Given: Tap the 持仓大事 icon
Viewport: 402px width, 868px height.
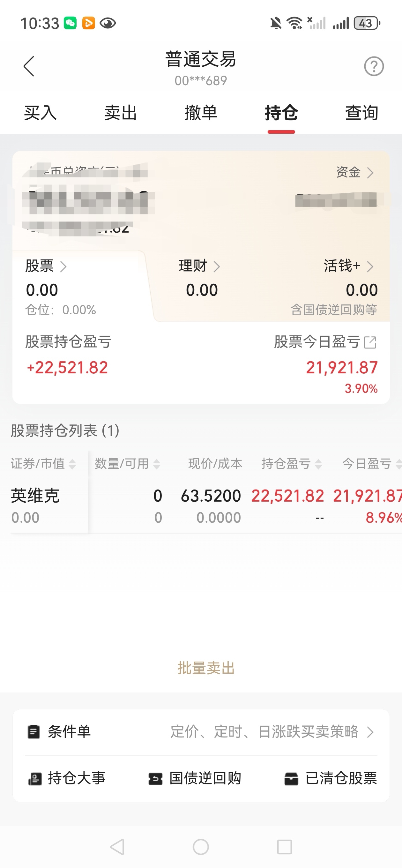Looking at the screenshot, I should [x=35, y=779].
